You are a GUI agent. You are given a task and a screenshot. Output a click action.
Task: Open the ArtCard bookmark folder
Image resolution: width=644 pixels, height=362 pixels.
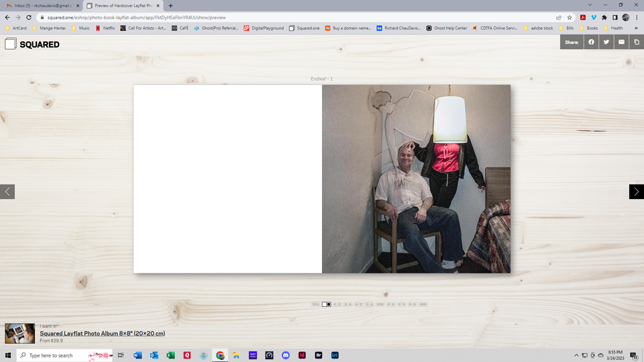coord(15,28)
